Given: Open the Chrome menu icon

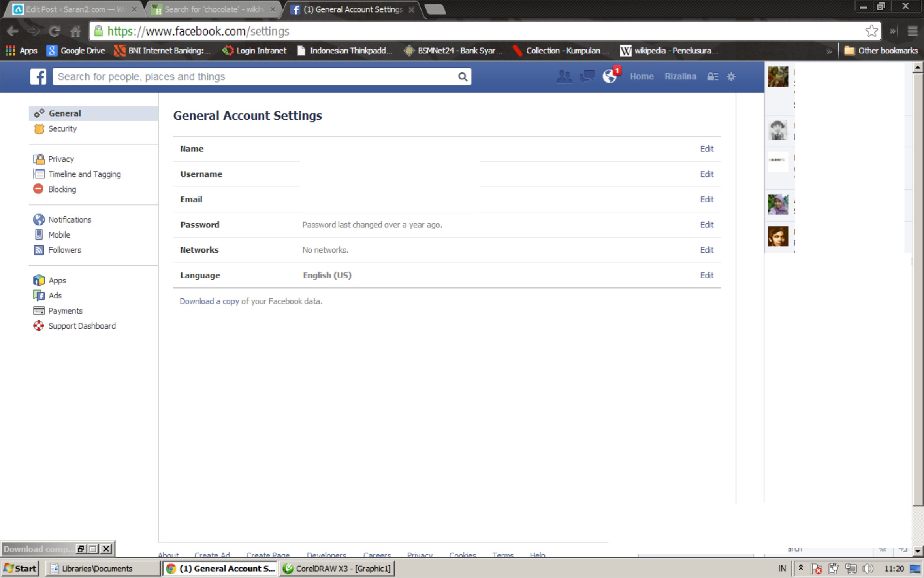Looking at the screenshot, I should coord(912,31).
